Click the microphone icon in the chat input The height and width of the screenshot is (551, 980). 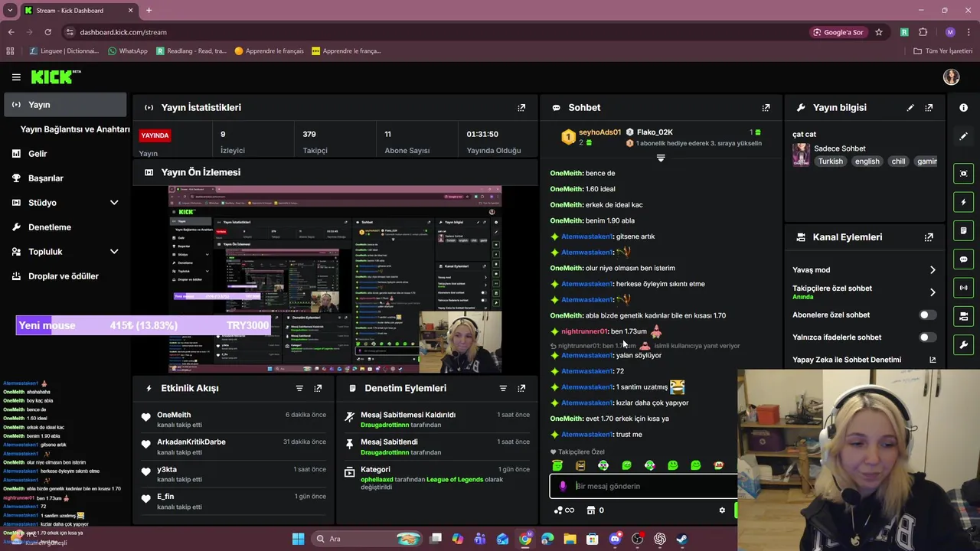[x=563, y=486]
